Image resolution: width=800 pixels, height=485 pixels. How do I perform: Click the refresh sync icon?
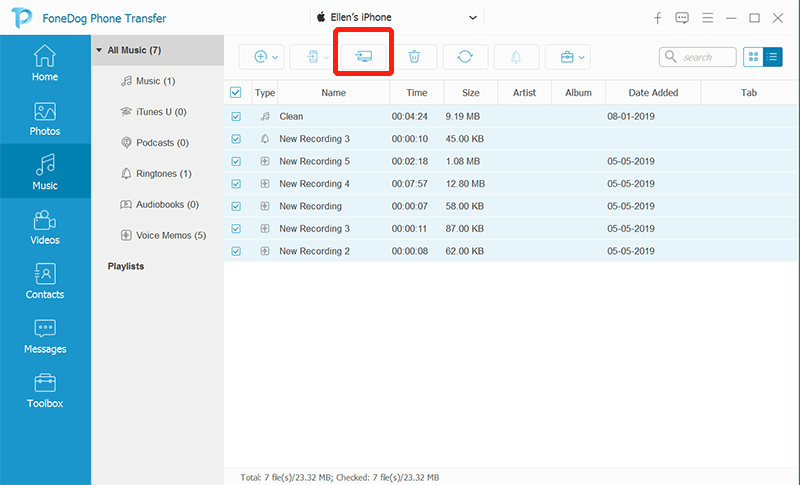point(465,57)
